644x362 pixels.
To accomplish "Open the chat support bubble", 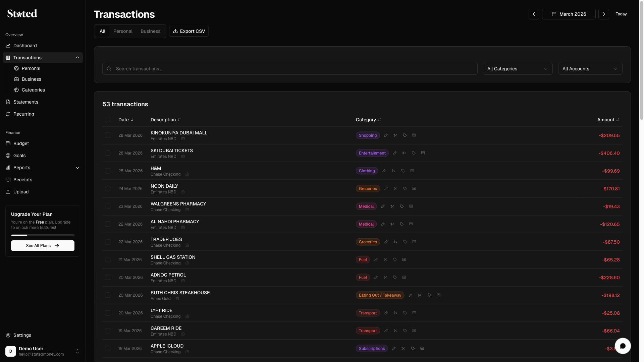I will [623, 346].
